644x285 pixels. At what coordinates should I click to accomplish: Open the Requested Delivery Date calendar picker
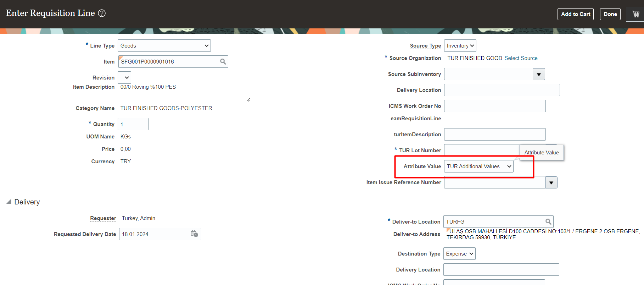tap(194, 234)
